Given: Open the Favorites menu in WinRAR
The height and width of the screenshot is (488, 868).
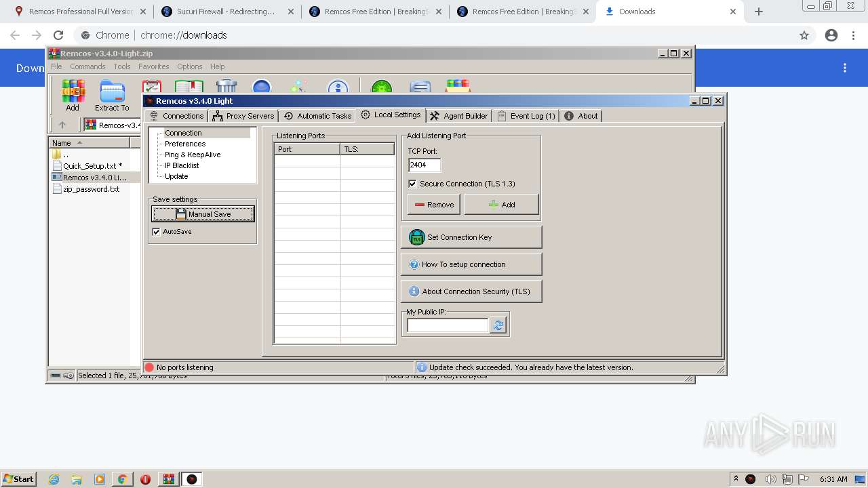Looking at the screenshot, I should [x=154, y=66].
